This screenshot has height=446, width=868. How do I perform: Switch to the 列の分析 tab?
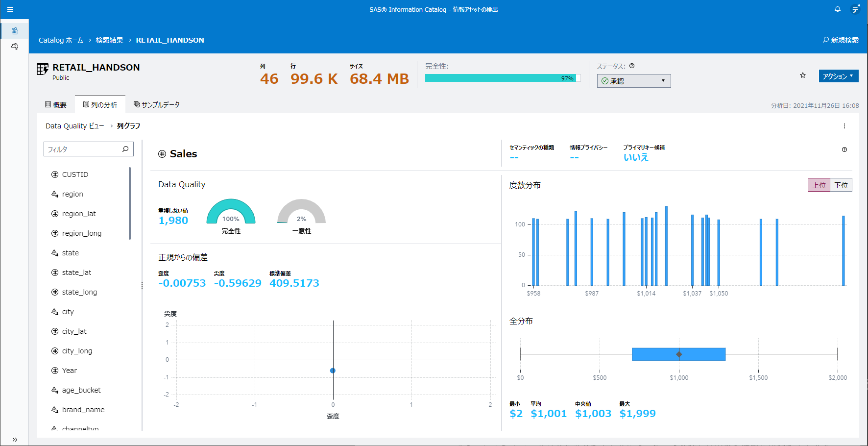pos(100,104)
